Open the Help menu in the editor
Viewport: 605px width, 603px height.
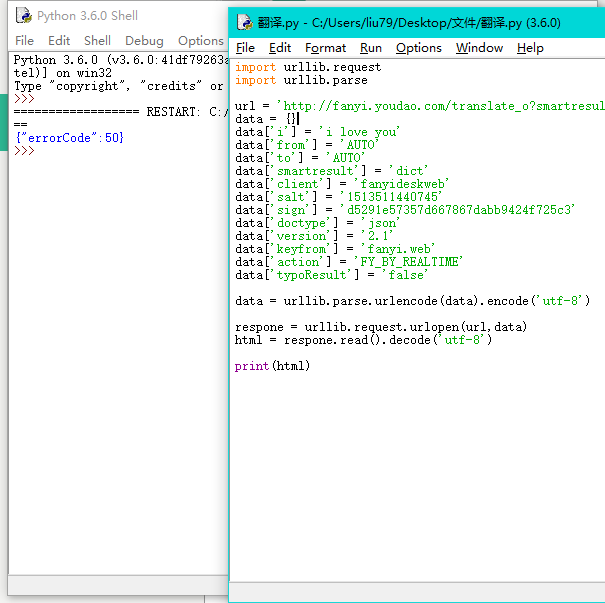coord(530,48)
